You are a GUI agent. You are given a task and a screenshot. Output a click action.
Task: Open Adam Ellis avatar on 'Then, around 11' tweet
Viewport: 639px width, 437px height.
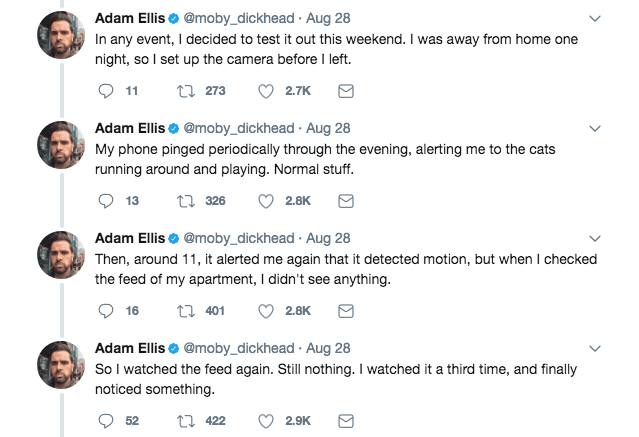[x=61, y=255]
